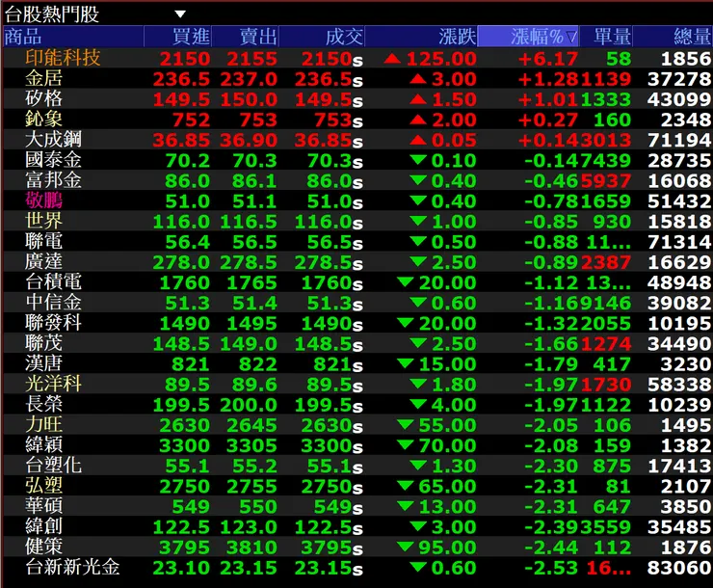This screenshot has width=713, height=588.
Task: Click 華碩 bid price 549
Action: click(x=191, y=507)
